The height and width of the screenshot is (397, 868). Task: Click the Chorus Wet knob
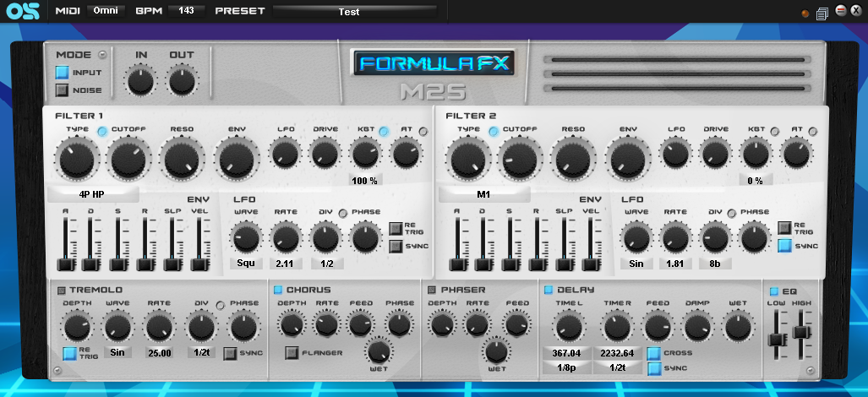pyautogui.click(x=378, y=351)
